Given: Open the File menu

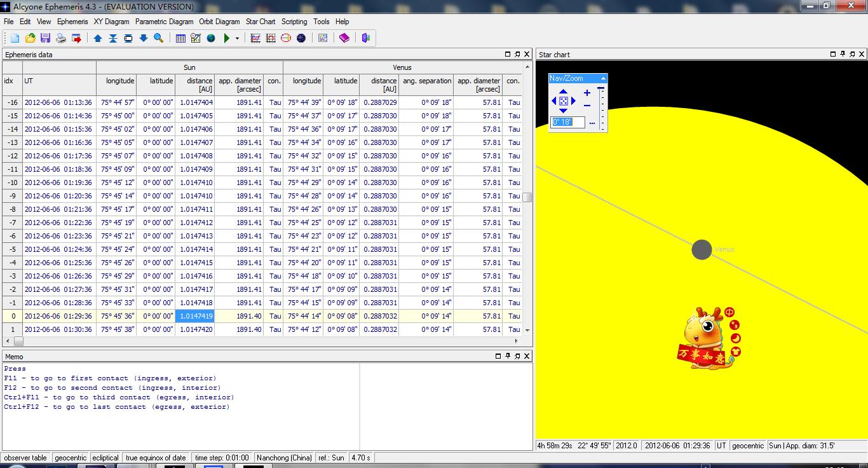Looking at the screenshot, I should click(x=8, y=22).
